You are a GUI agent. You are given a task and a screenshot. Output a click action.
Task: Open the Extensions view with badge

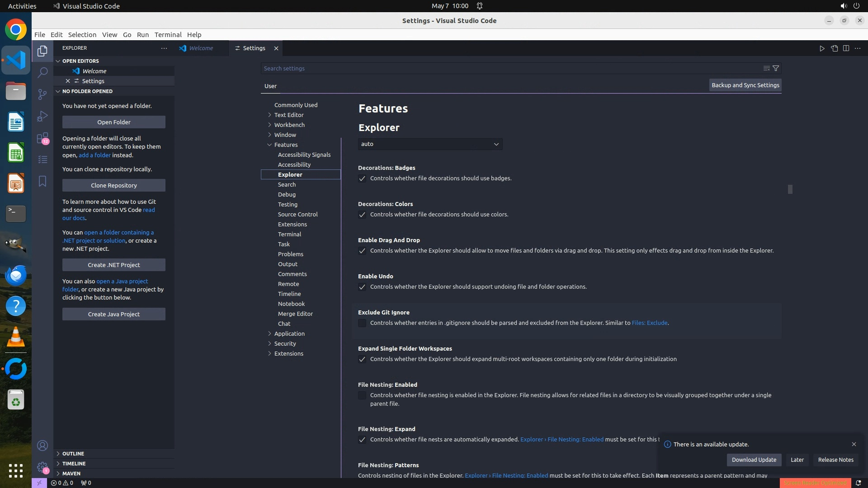42,138
